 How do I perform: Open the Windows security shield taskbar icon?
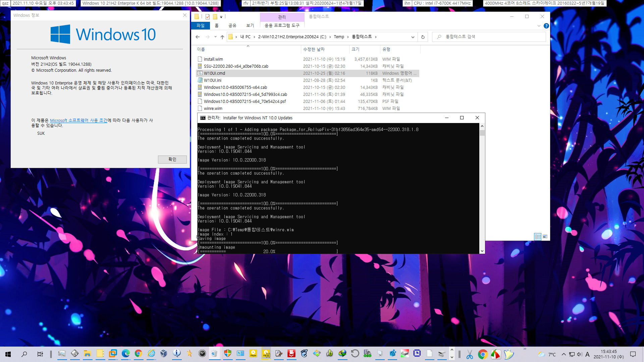pos(228,354)
